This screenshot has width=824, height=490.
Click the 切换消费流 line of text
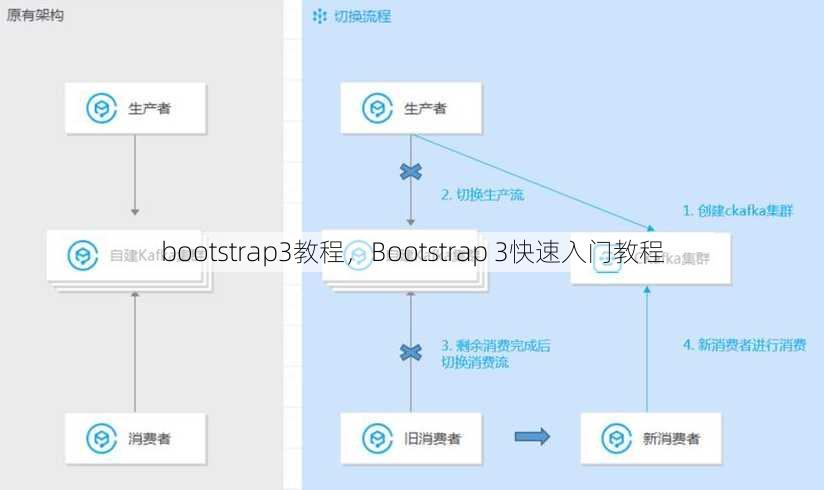475,362
